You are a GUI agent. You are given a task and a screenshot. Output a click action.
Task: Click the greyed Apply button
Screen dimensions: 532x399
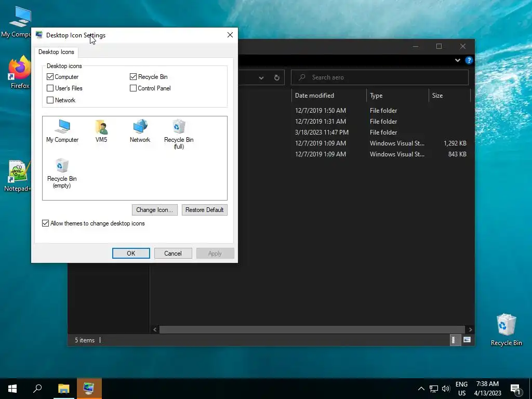click(x=215, y=254)
